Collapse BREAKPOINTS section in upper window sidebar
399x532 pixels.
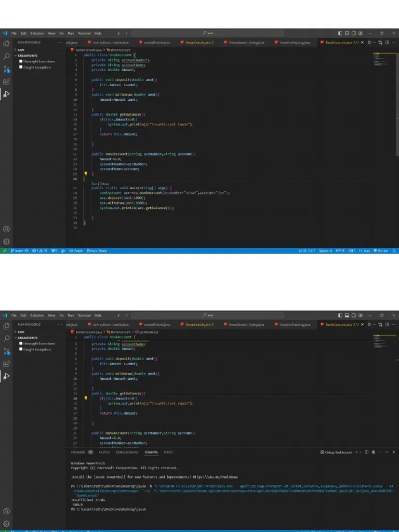pos(39,55)
